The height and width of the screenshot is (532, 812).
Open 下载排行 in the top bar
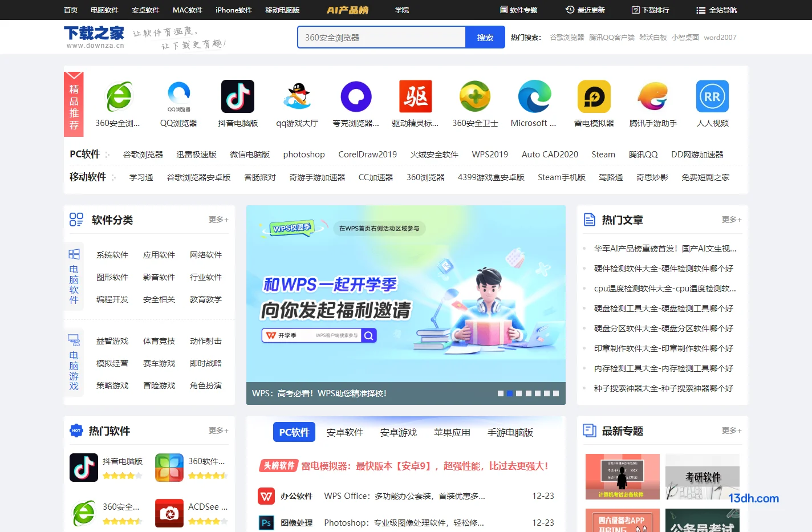point(651,10)
